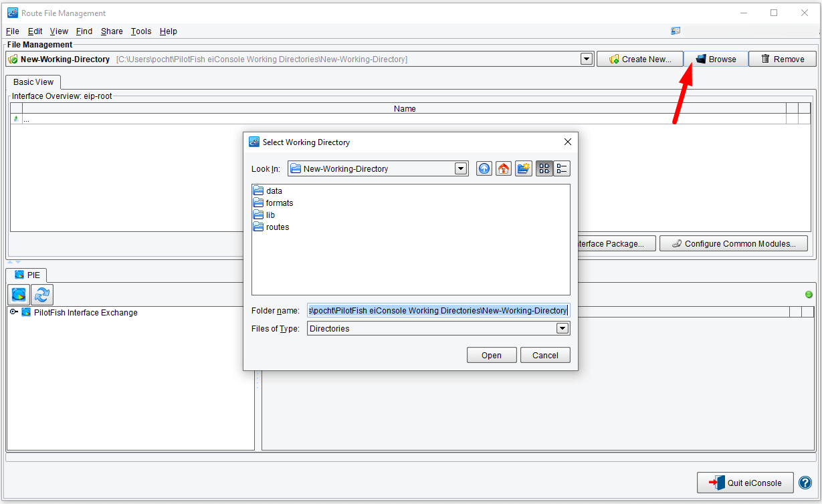Go up one folder level in dialog
The image size is (822, 504).
(x=484, y=168)
